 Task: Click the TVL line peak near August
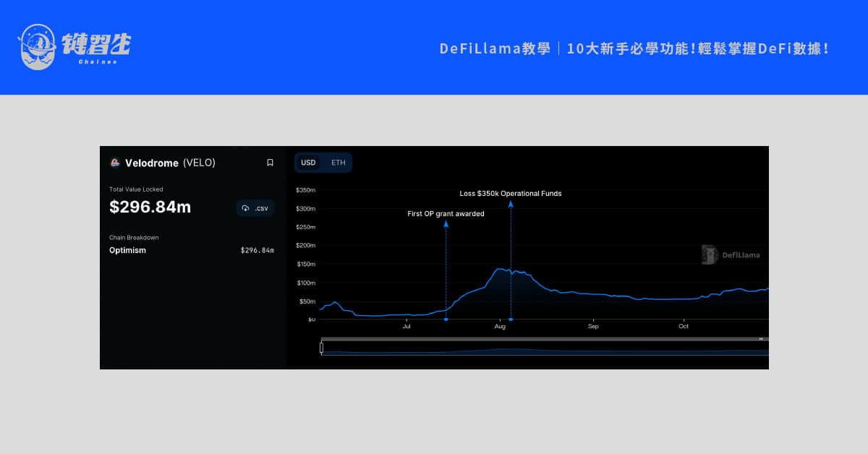point(500,269)
